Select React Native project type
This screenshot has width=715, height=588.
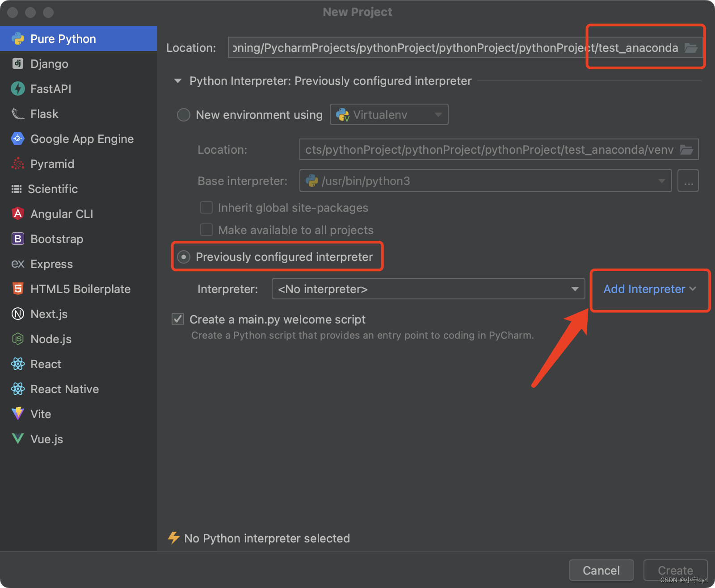79,389
